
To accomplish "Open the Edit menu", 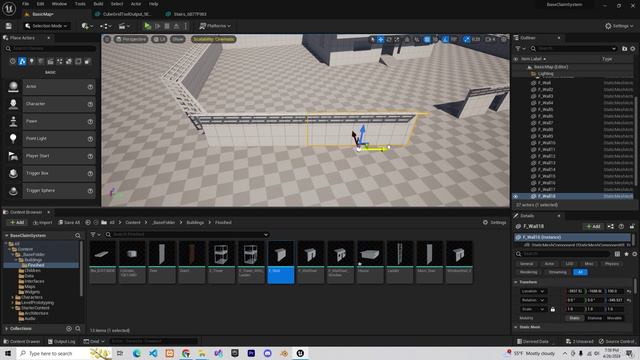I will point(40,4).
